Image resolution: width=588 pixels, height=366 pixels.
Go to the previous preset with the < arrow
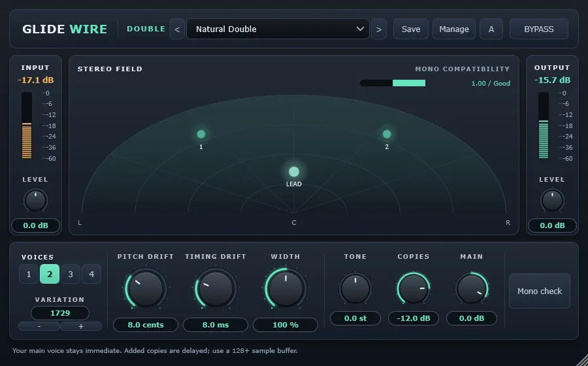[x=177, y=29]
